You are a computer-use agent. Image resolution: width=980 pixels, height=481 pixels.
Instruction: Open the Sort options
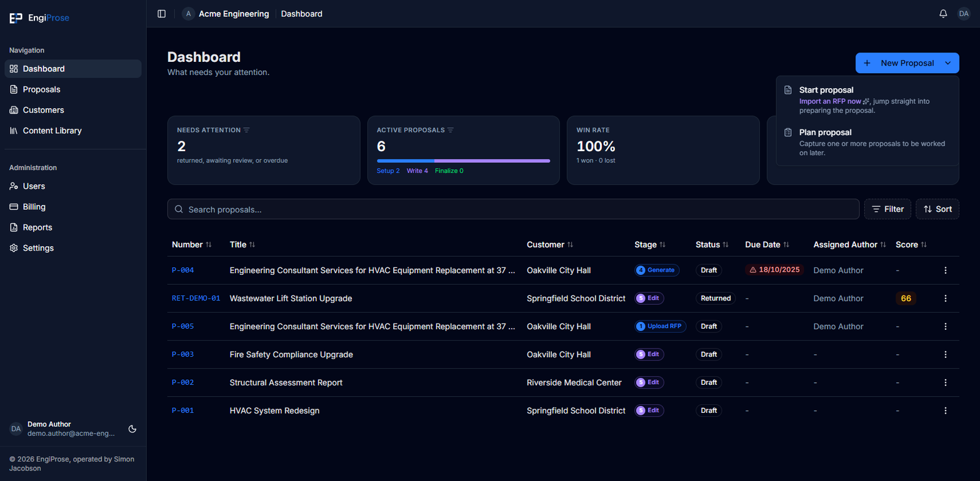pyautogui.click(x=937, y=209)
